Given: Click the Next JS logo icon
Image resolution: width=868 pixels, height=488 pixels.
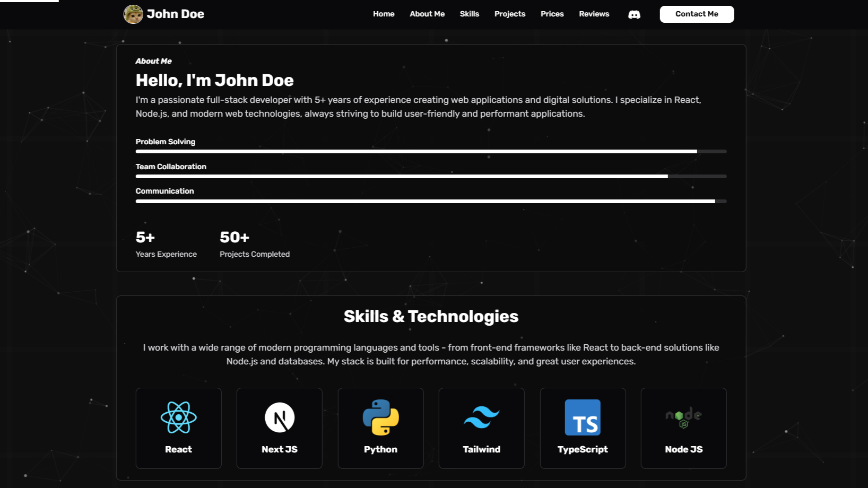Looking at the screenshot, I should point(280,417).
